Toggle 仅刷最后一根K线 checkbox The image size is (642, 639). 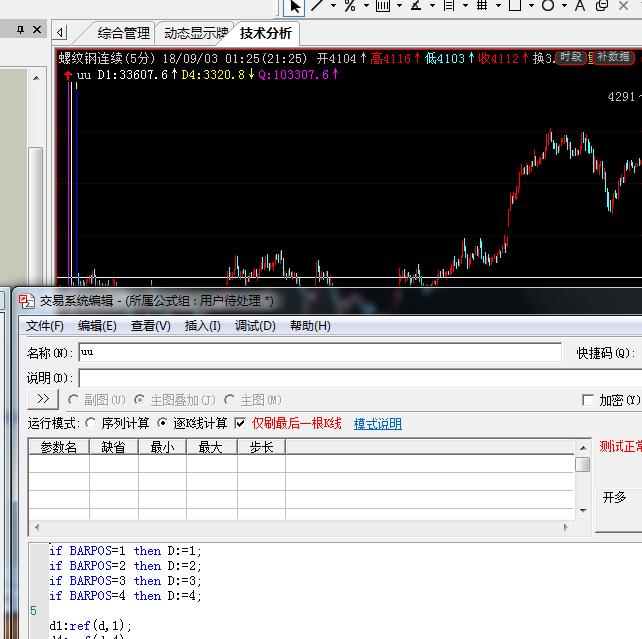(x=240, y=423)
